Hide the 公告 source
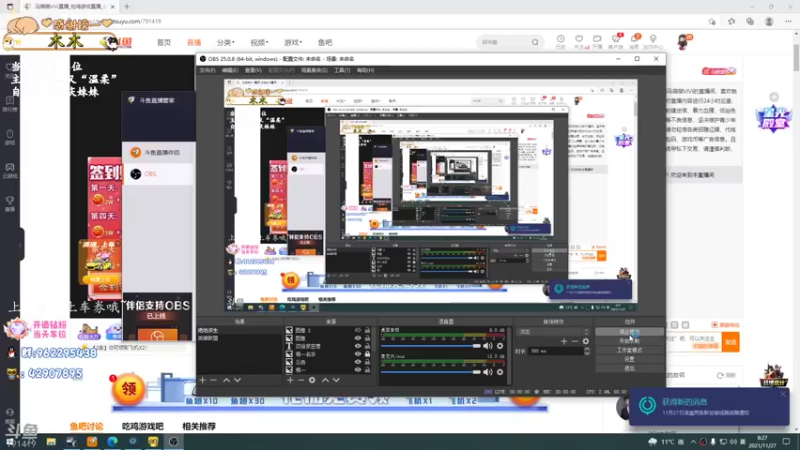The height and width of the screenshot is (450, 800). pos(358,362)
